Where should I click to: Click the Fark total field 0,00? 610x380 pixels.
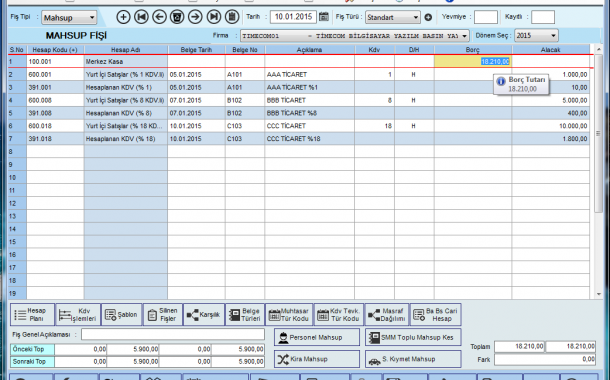545,359
